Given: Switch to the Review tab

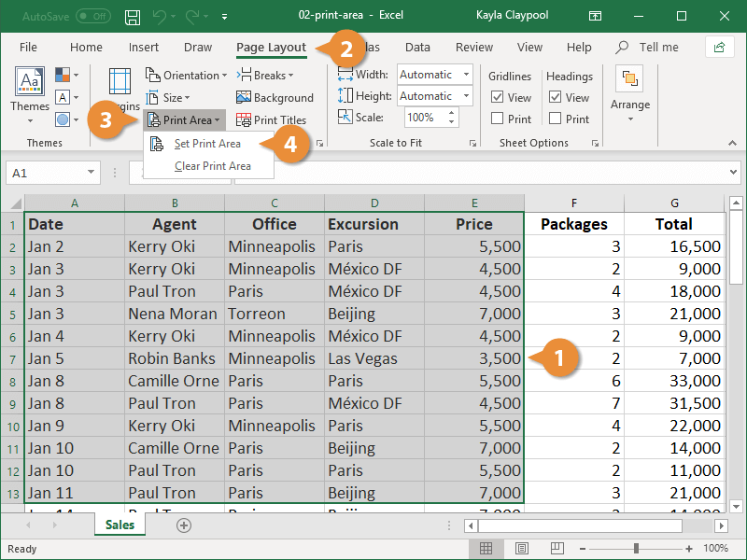Looking at the screenshot, I should click(x=474, y=48).
